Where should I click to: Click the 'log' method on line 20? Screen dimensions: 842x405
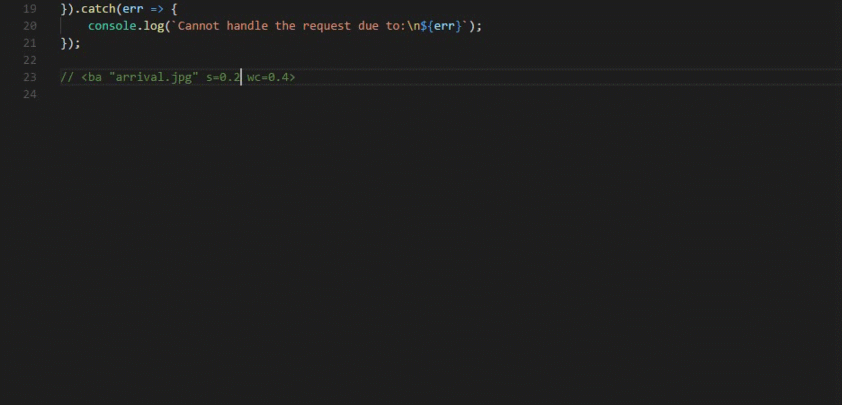point(154,26)
